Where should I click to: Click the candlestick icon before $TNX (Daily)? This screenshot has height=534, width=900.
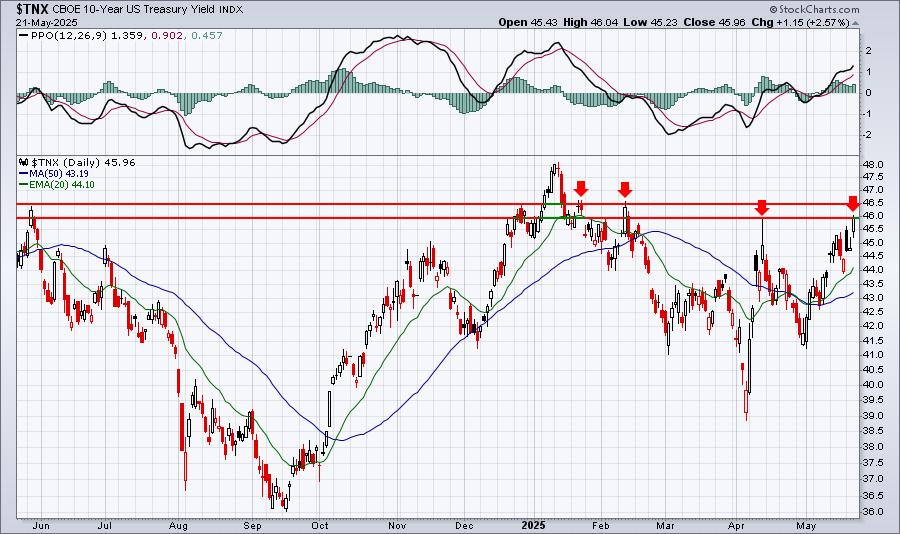[24, 162]
